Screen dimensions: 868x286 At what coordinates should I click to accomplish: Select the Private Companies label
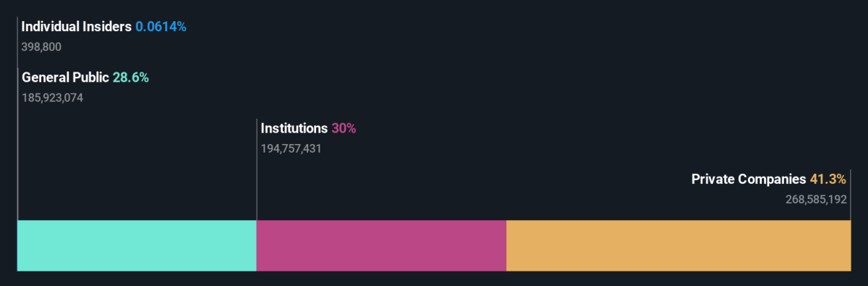(x=749, y=179)
